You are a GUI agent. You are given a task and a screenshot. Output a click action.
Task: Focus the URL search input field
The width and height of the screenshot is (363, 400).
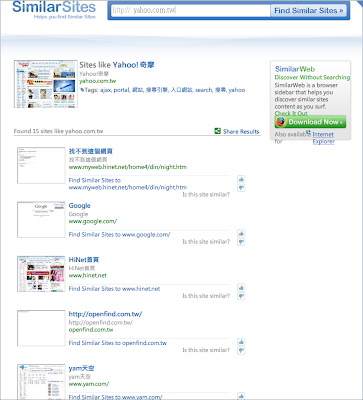(190, 11)
